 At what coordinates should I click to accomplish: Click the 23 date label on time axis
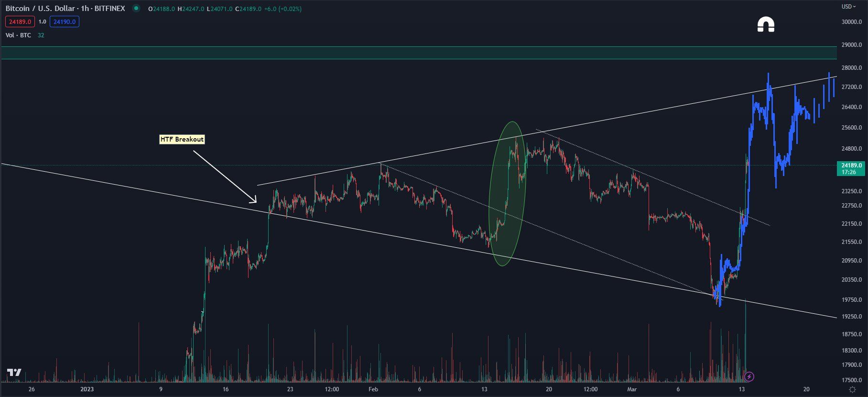(290, 389)
